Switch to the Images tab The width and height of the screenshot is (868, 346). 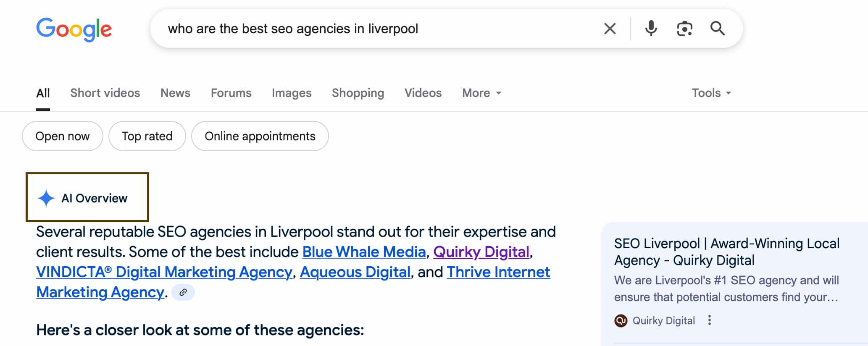(292, 93)
